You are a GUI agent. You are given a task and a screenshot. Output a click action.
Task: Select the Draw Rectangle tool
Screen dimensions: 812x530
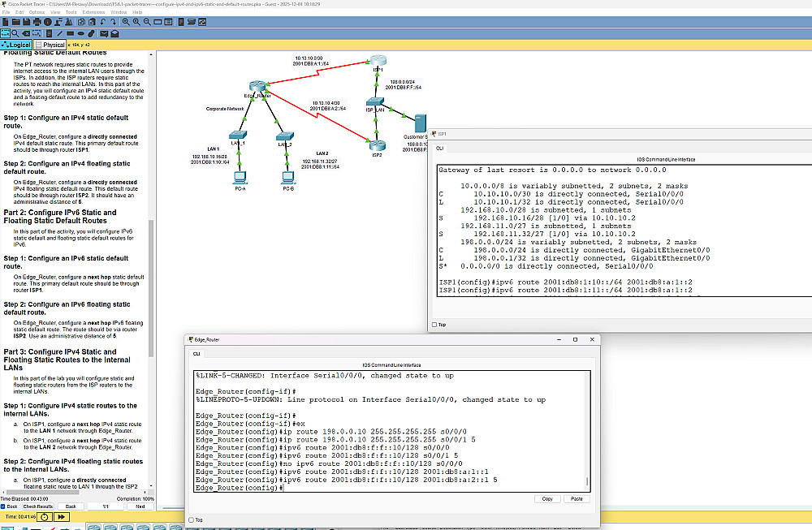(x=71, y=33)
